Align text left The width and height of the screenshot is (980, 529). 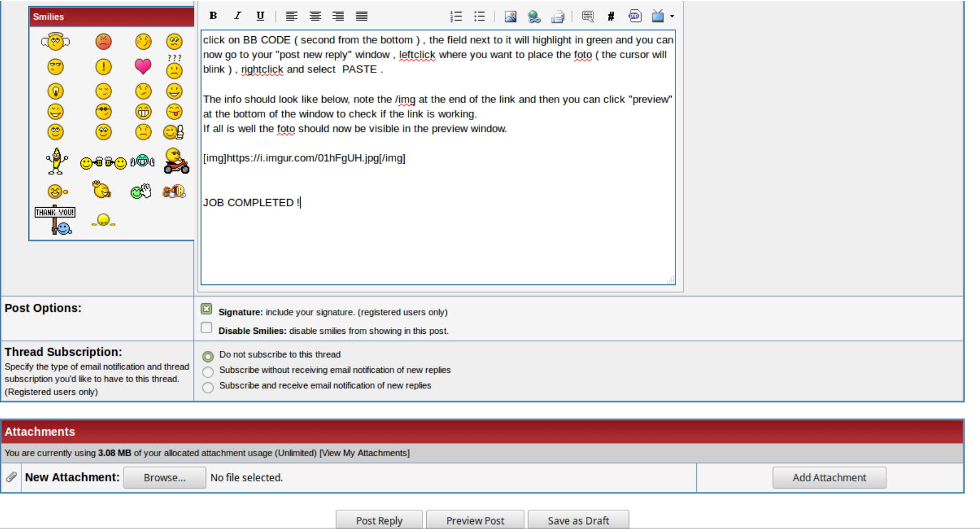pyautogui.click(x=291, y=16)
